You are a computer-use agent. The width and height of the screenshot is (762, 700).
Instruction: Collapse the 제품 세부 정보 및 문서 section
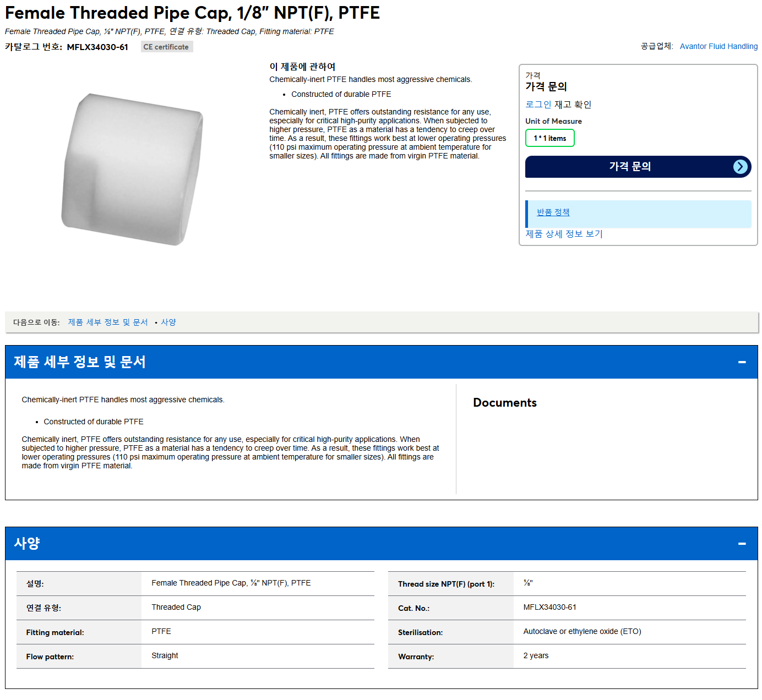tap(742, 362)
